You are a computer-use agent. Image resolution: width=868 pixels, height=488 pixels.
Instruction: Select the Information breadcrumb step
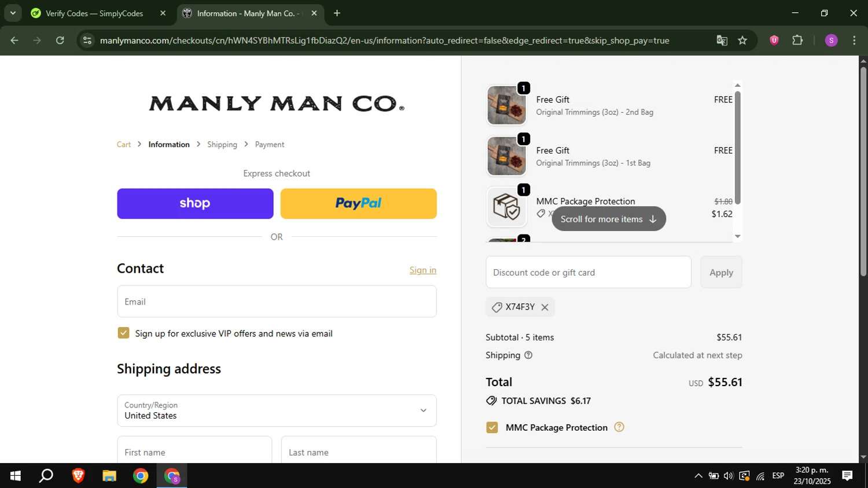click(169, 145)
